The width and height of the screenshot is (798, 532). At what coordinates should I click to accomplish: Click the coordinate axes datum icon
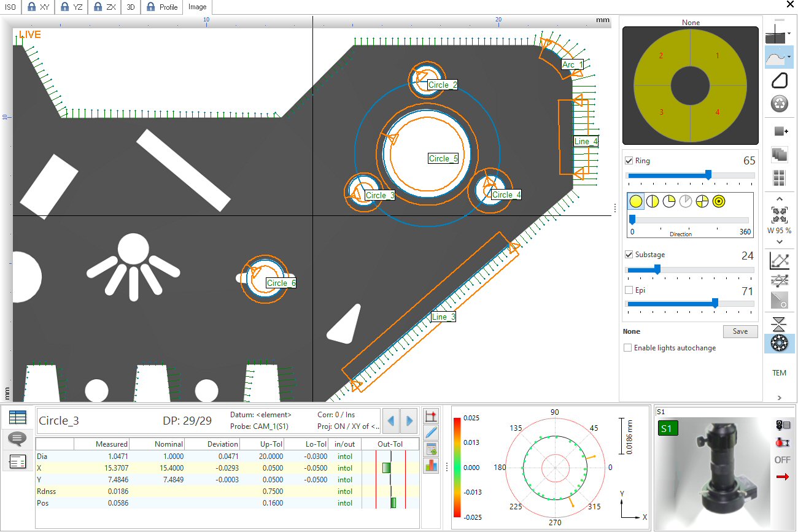430,415
